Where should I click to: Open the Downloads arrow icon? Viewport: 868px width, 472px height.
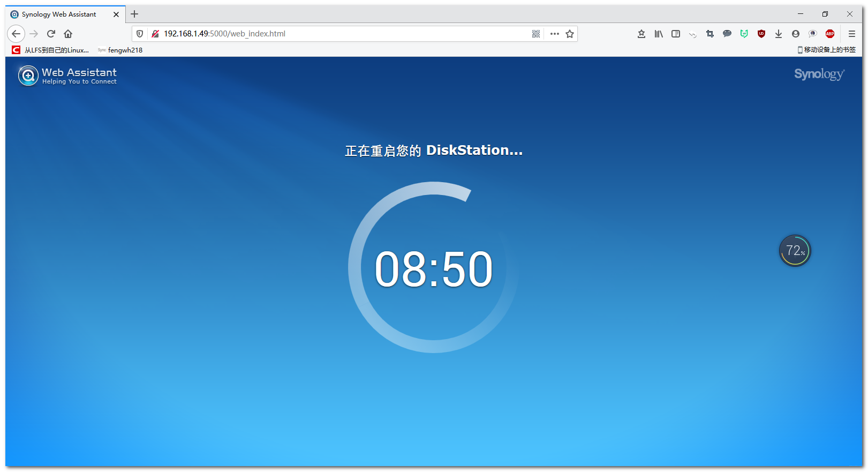779,34
